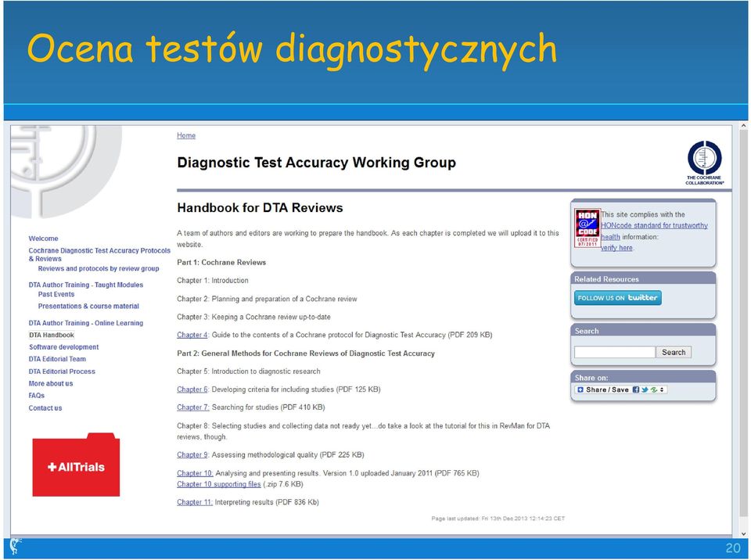Screen dimensions: 751x560
Task: Open Cochrane Diagnostic Test Accuracy Protocols & Reviews
Action: click(99, 254)
